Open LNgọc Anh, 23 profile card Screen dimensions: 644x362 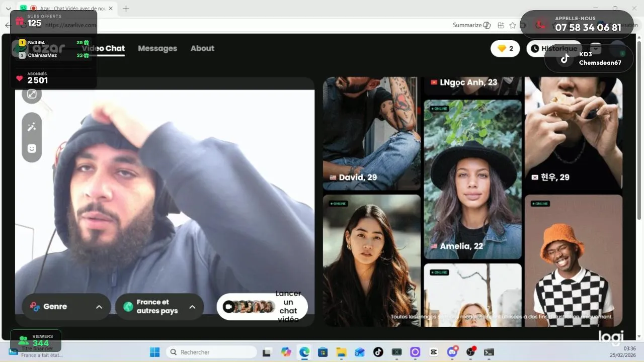pyautogui.click(x=472, y=85)
